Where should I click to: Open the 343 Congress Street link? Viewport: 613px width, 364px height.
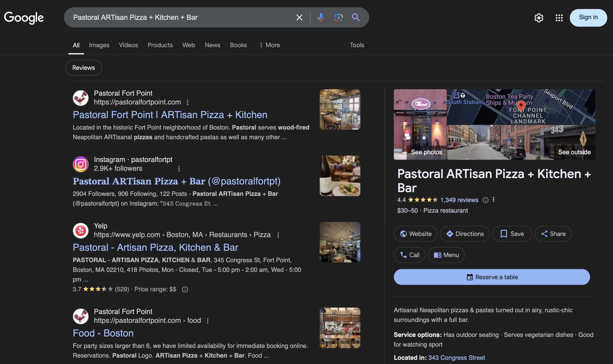456,358
